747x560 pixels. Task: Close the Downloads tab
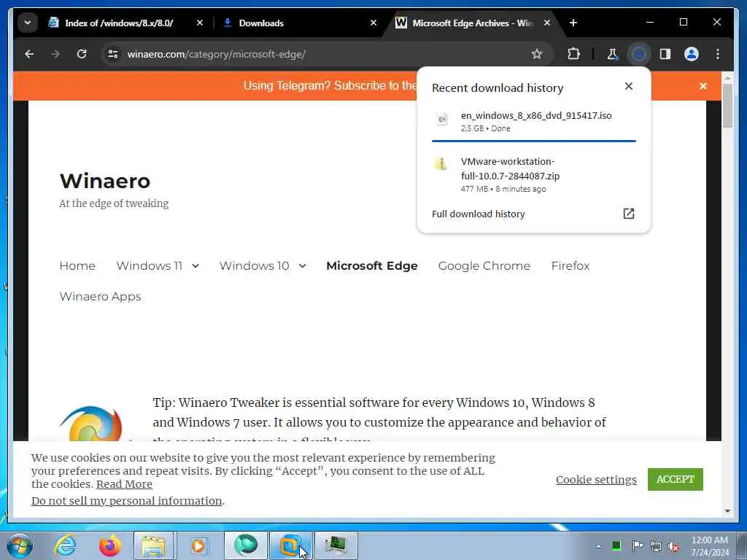(x=373, y=23)
